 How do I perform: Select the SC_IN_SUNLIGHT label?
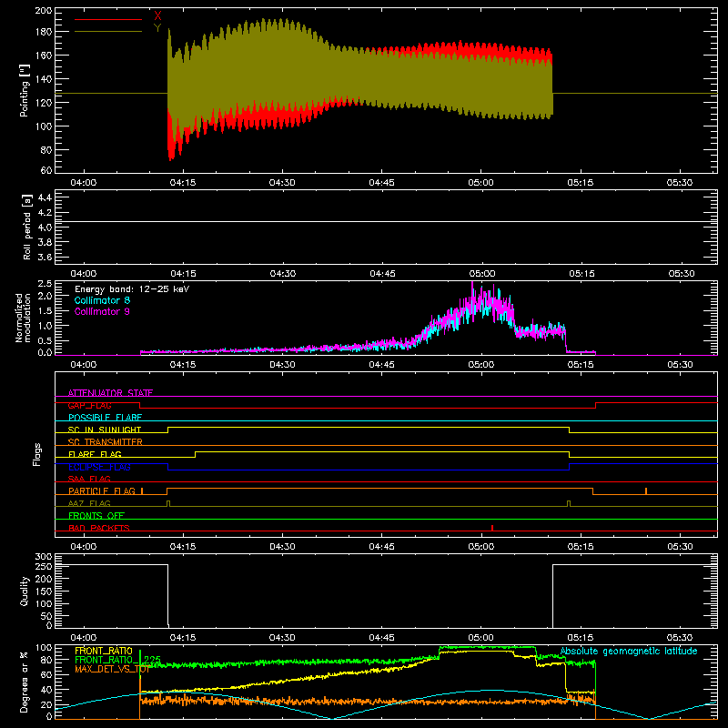pyautogui.click(x=105, y=430)
